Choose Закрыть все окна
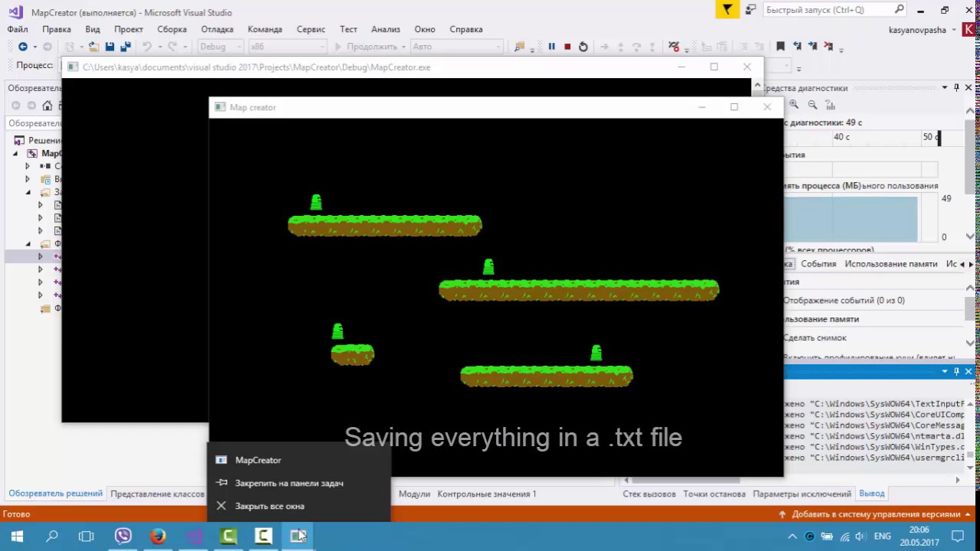The height and width of the screenshot is (551, 980). (x=299, y=506)
